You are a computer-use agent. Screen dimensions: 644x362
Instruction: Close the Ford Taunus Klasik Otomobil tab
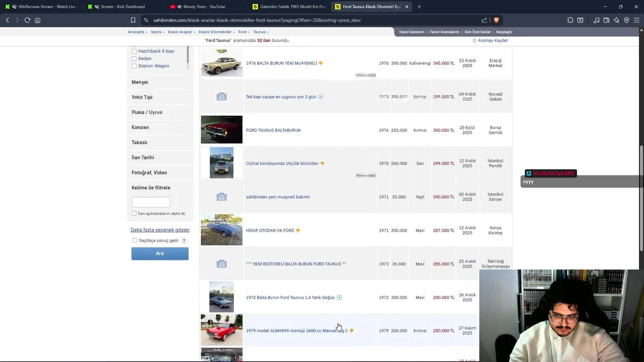pos(407,7)
